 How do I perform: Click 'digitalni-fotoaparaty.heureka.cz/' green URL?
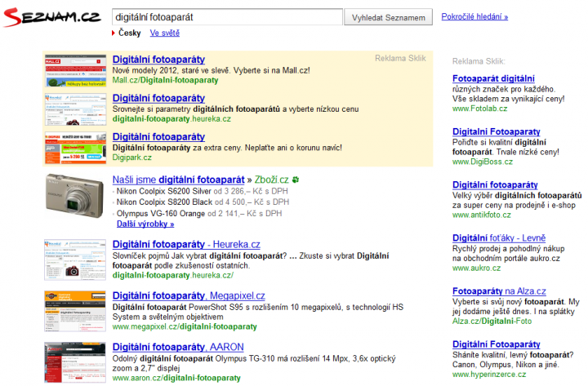tap(173, 276)
